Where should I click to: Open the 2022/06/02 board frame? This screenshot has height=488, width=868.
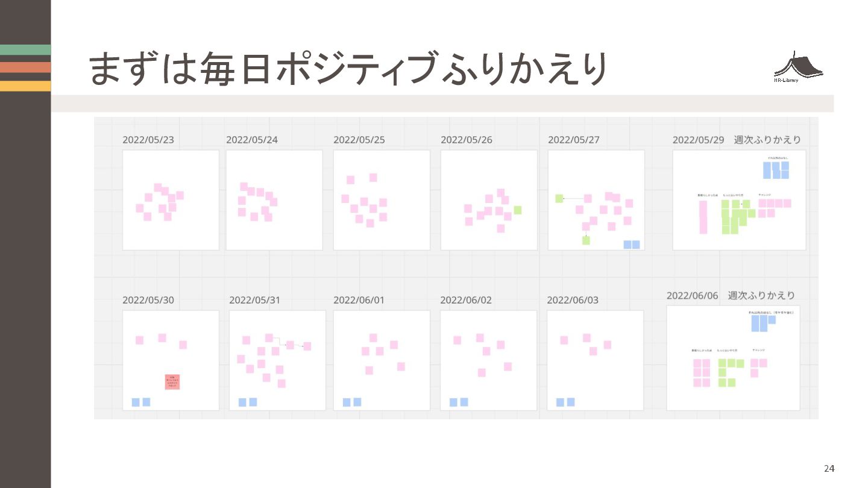(x=488, y=360)
